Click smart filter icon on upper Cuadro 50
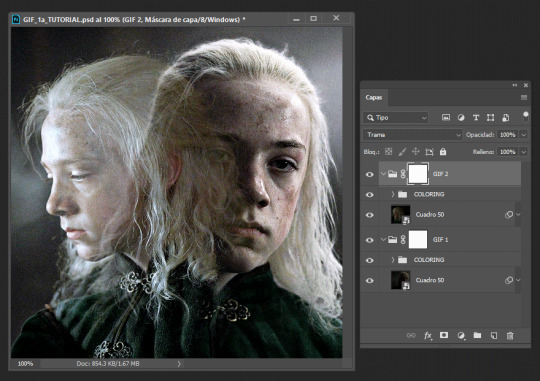This screenshot has height=381, width=540. [509, 215]
